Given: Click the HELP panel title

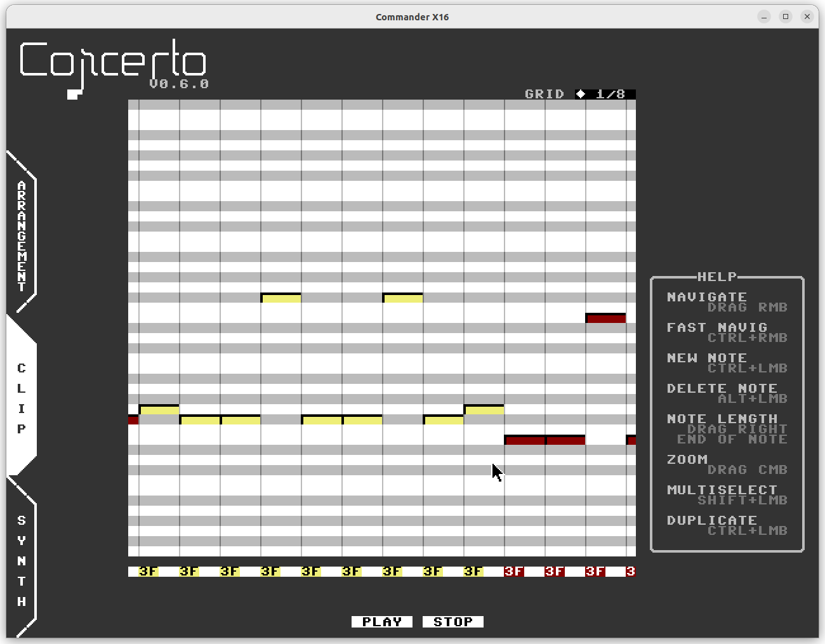Looking at the screenshot, I should click(x=717, y=277).
